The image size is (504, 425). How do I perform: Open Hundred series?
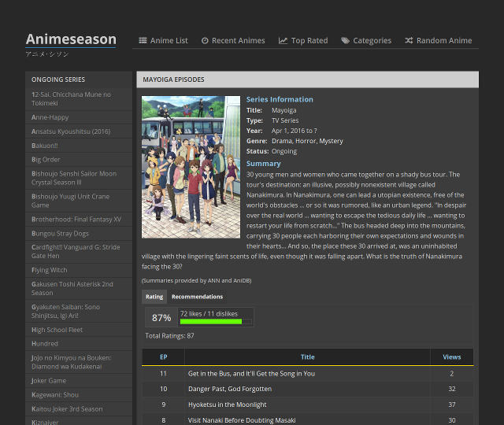(79, 344)
